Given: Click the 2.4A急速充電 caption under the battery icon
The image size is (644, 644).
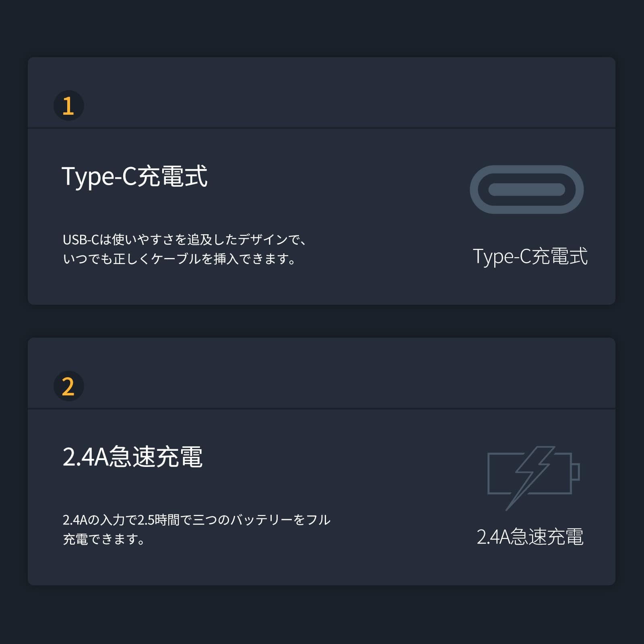Looking at the screenshot, I should click(x=530, y=537).
